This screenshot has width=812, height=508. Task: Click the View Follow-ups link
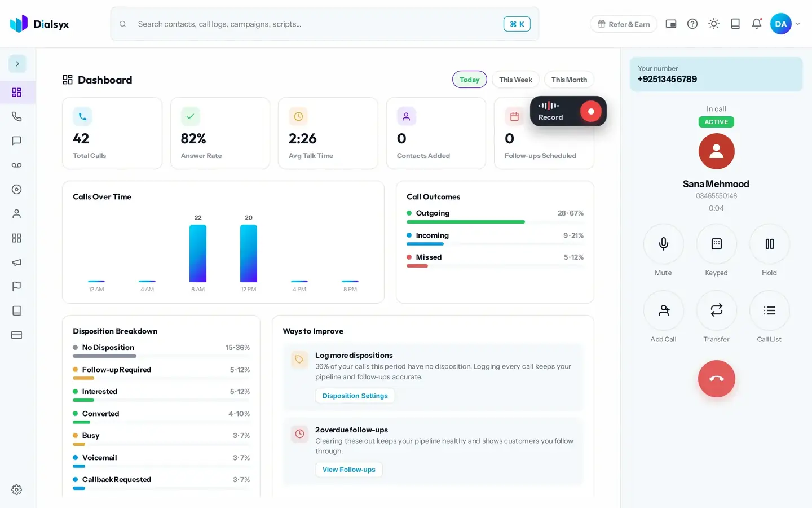[x=349, y=470]
